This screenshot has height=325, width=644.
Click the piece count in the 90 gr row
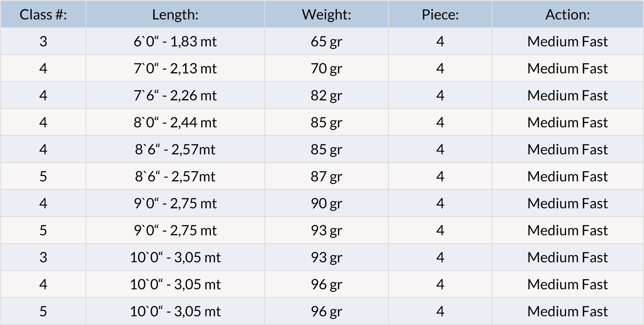click(440, 203)
